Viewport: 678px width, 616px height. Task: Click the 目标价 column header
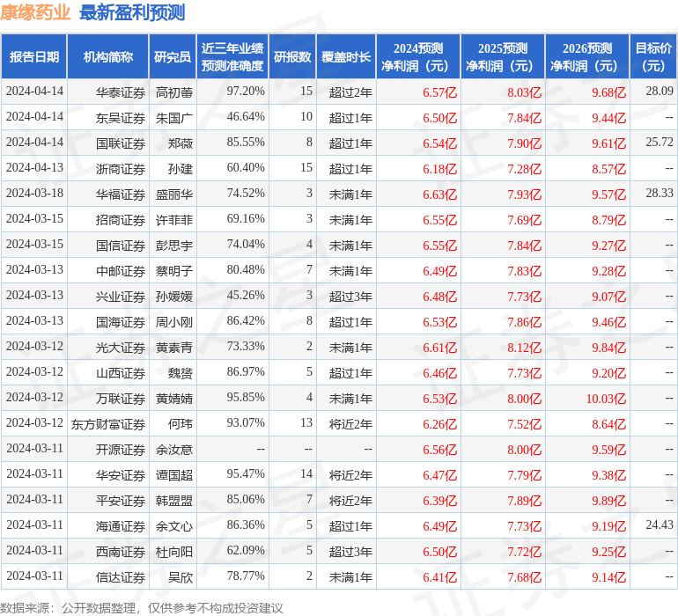tap(653, 56)
